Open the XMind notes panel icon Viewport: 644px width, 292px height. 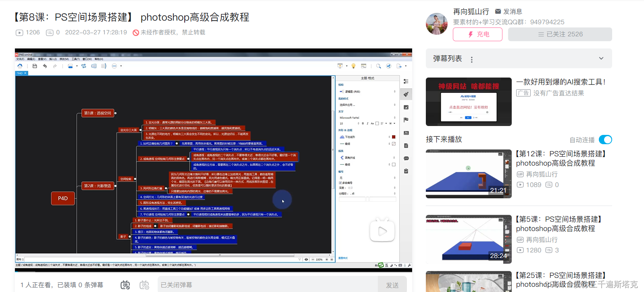(406, 145)
